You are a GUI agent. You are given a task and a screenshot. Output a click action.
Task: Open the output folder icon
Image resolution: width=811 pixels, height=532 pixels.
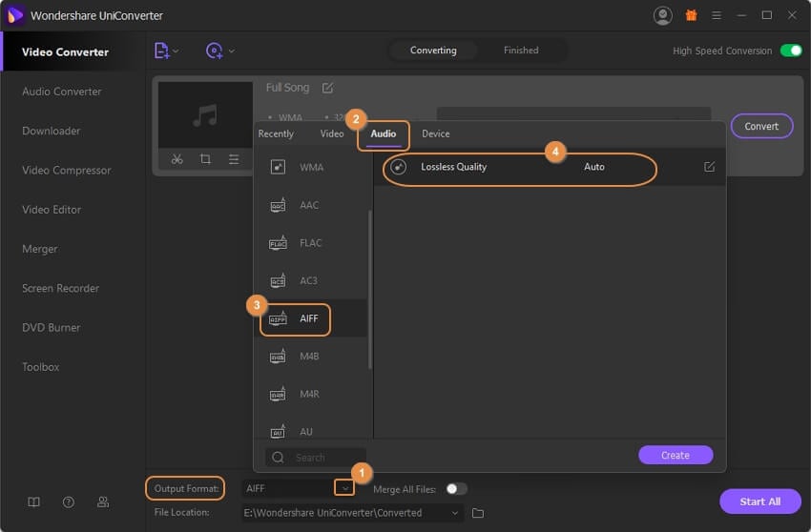coord(478,513)
